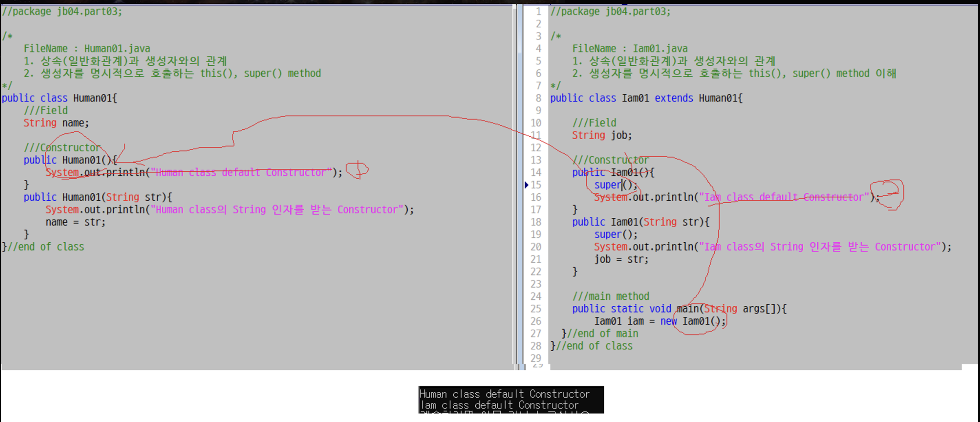Click 'job = str;' assignment line
The width and height of the screenshot is (980, 422).
tap(621, 259)
